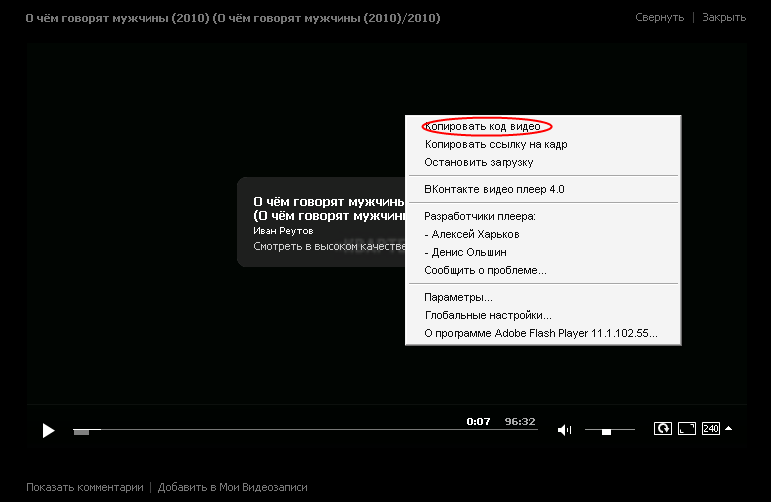Switch to fullscreen mode icon
This screenshot has width=771, height=502.
tap(686, 428)
